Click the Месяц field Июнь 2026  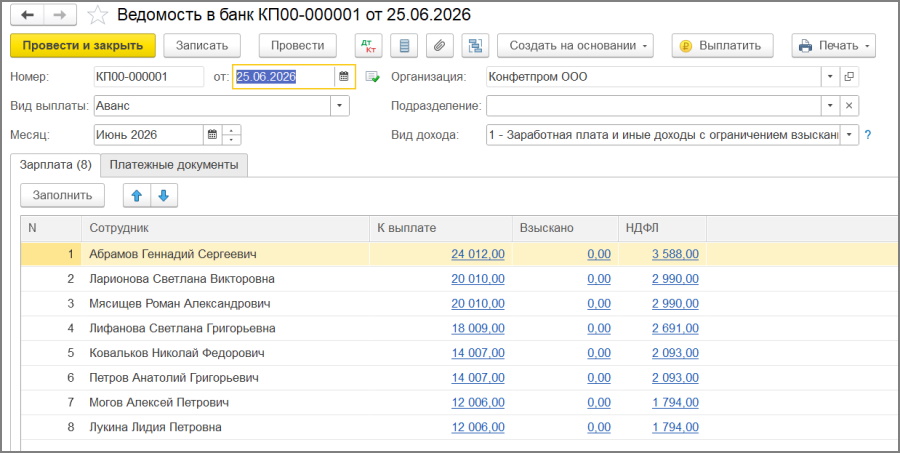point(149,135)
